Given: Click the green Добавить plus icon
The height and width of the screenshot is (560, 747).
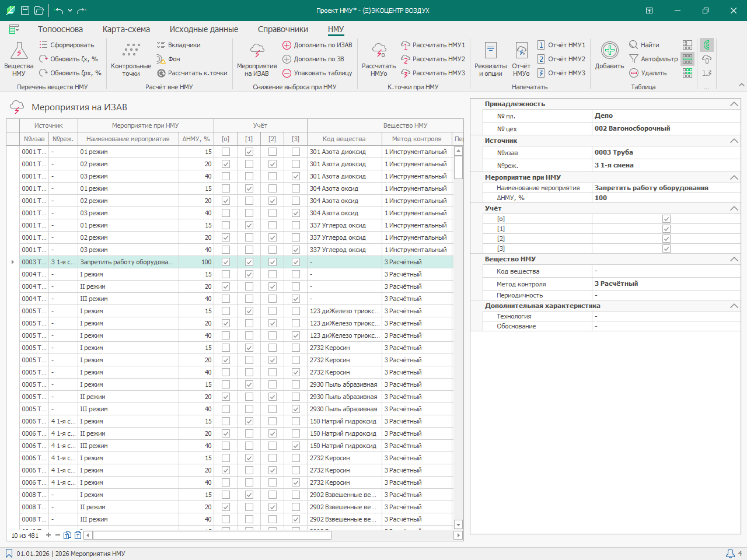Looking at the screenshot, I should click(609, 51).
